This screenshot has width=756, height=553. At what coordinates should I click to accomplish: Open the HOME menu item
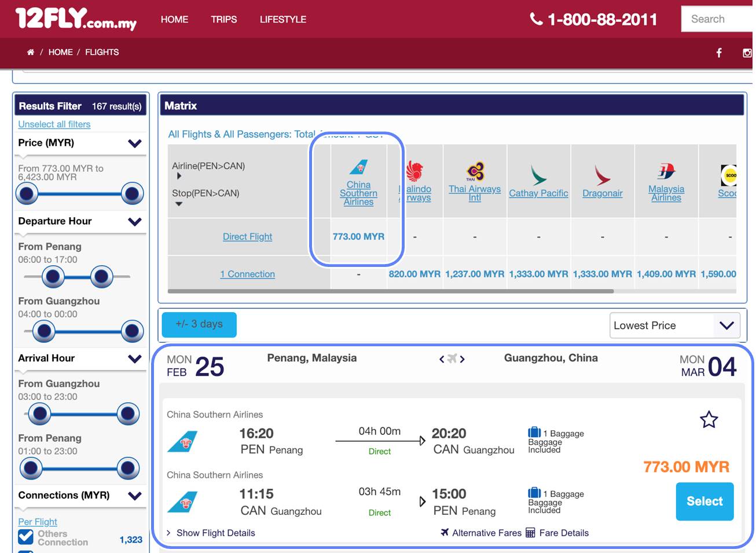pyautogui.click(x=174, y=19)
